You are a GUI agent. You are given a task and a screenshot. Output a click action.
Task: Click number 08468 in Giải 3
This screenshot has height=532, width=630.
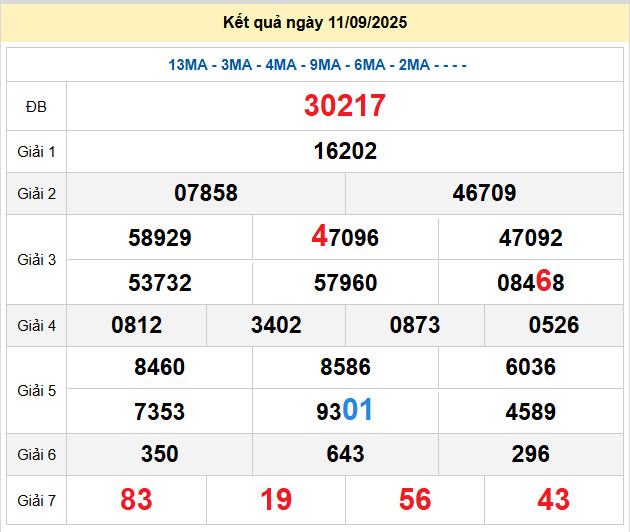click(531, 282)
